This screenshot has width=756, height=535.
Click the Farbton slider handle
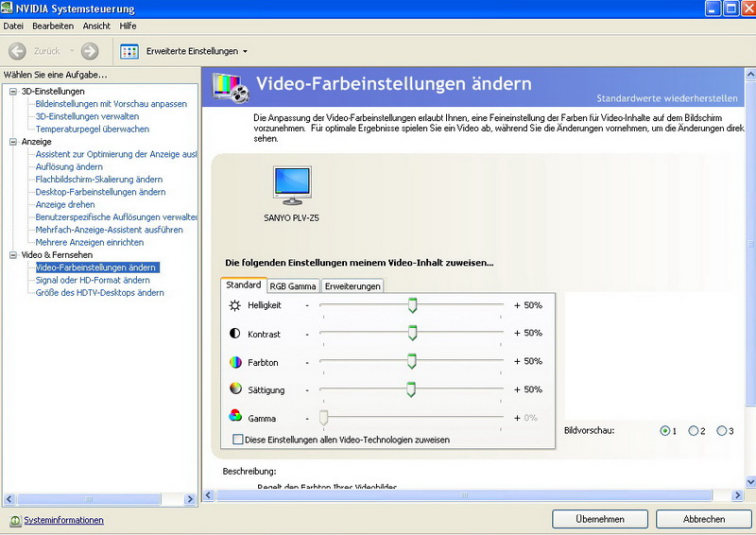[x=411, y=361]
